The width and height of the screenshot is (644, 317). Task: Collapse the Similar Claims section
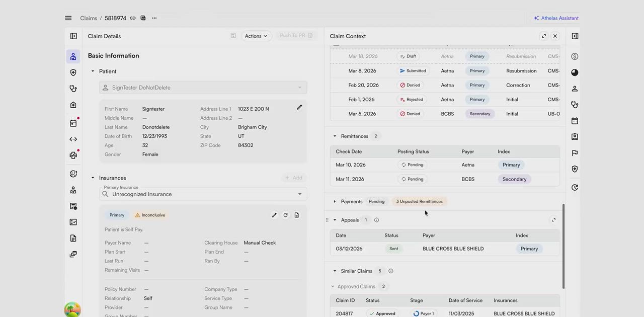335,271
